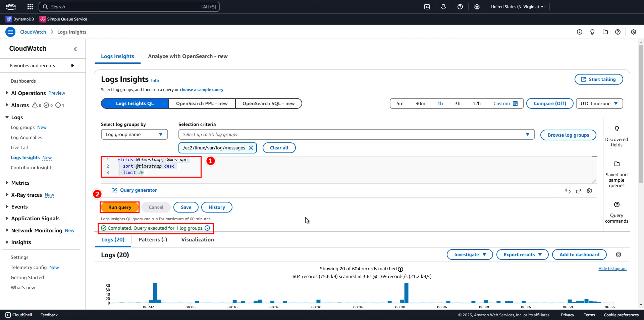Viewport: 644px width, 320px height.
Task: Open Saved and sample queries panel
Action: pos(616,174)
